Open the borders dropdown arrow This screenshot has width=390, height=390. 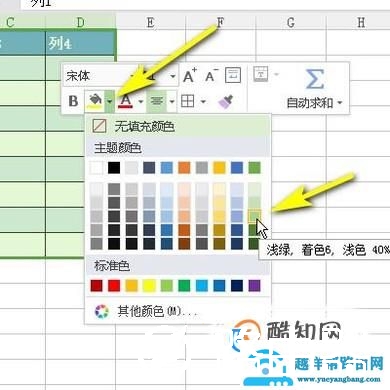click(203, 101)
